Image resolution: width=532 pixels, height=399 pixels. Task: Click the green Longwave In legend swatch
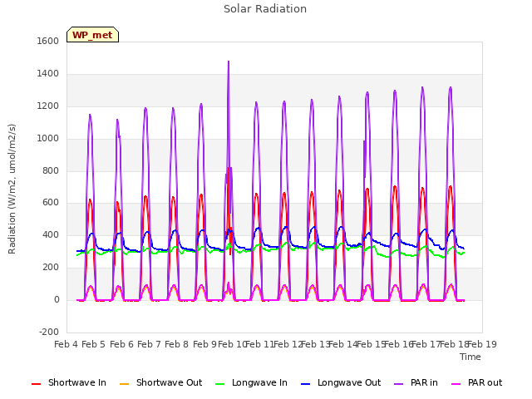pyautogui.click(x=219, y=384)
